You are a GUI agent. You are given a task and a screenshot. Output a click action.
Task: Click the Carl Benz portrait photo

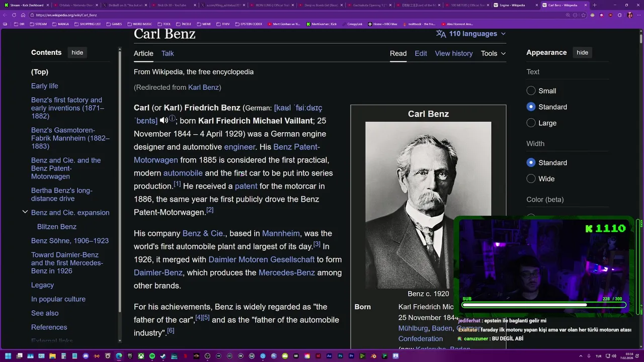pos(428,205)
